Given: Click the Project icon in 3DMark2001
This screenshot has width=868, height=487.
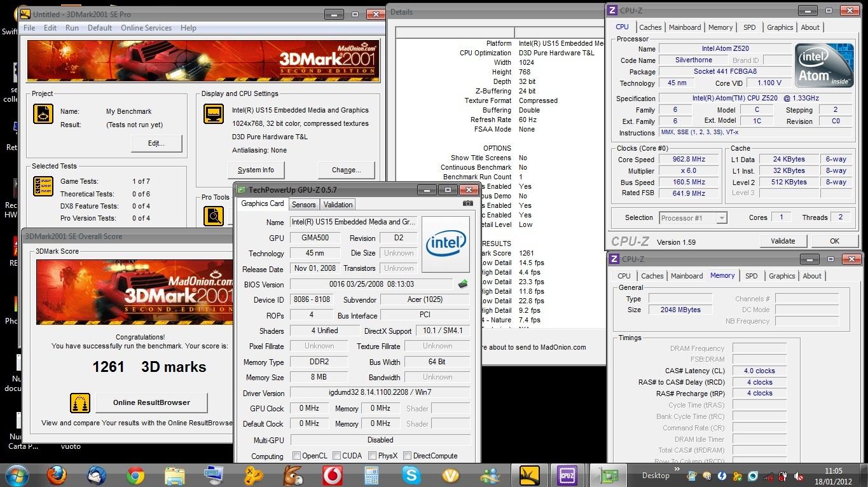Looking at the screenshot, I should pos(43,114).
